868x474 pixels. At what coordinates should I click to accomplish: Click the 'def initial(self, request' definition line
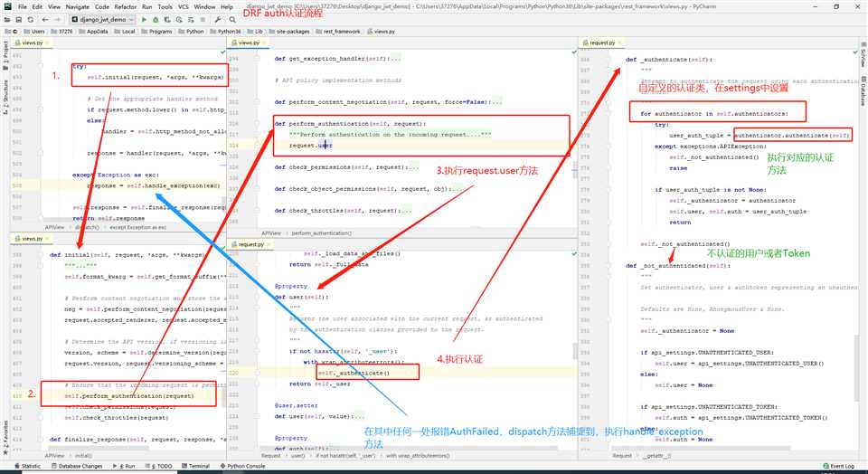coord(127,255)
